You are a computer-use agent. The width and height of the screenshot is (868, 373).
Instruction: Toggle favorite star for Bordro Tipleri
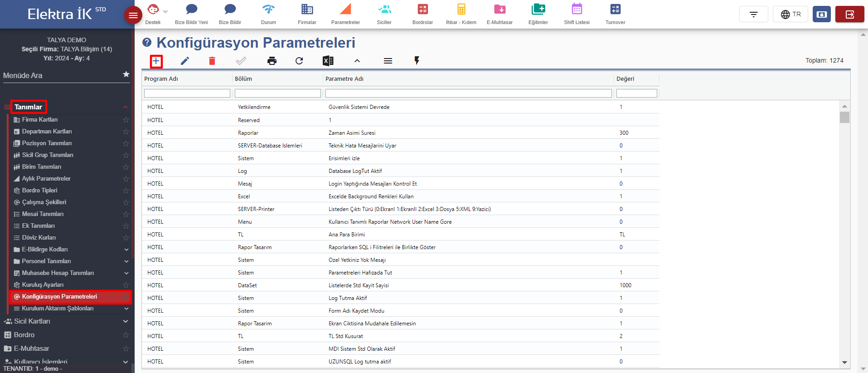126,191
